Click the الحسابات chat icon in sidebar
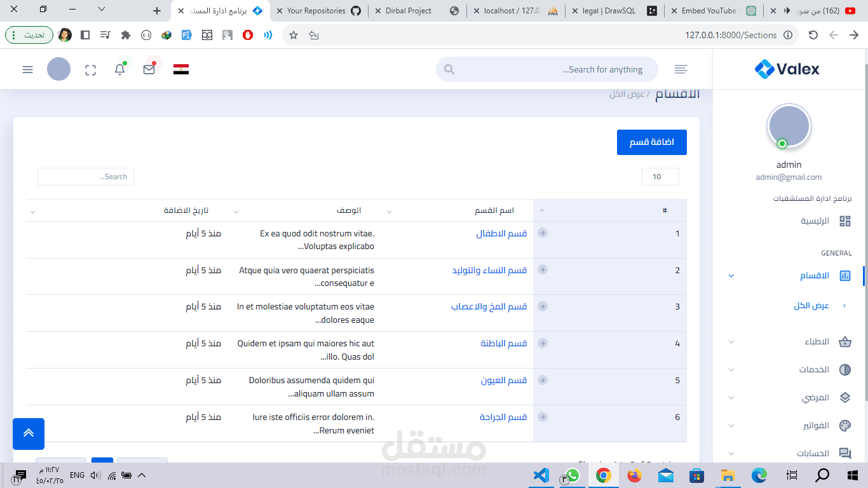The image size is (868, 488). pos(845,454)
